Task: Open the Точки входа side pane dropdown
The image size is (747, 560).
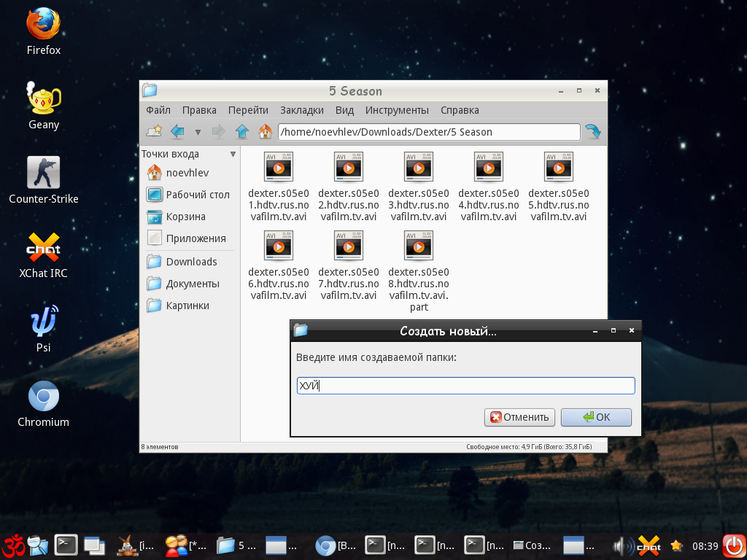Action: tap(233, 155)
